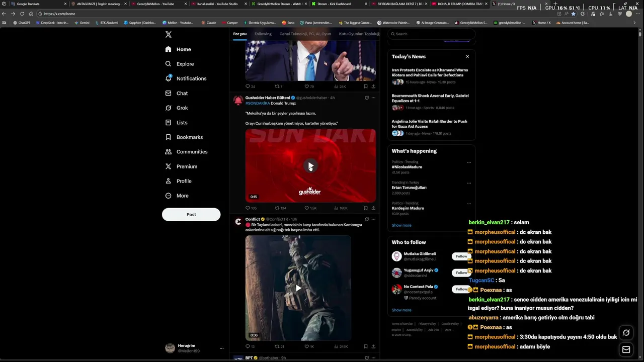Open account menu dots next to Herugrim
Screen dimensions: 644x362
tap(221, 348)
